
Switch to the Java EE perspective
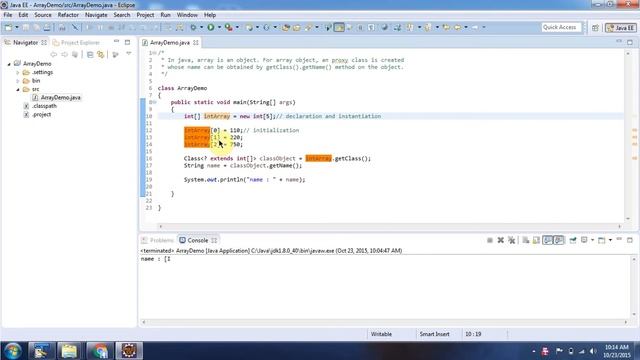pyautogui.click(x=621, y=28)
